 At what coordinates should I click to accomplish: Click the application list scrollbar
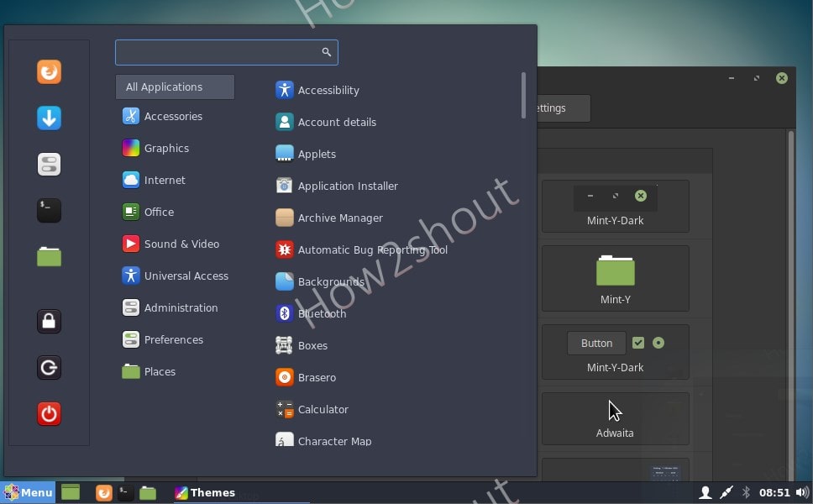pyautogui.click(x=524, y=96)
